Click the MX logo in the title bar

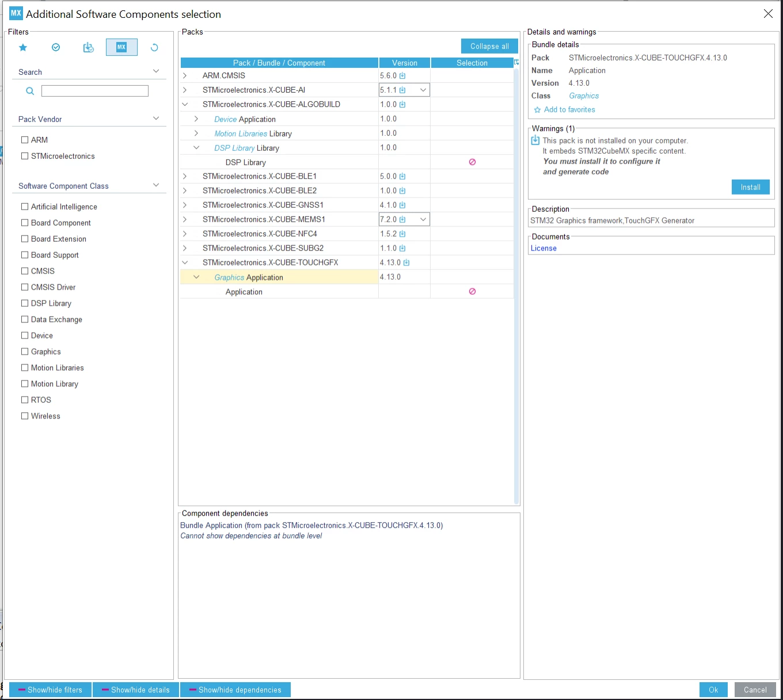click(x=16, y=13)
